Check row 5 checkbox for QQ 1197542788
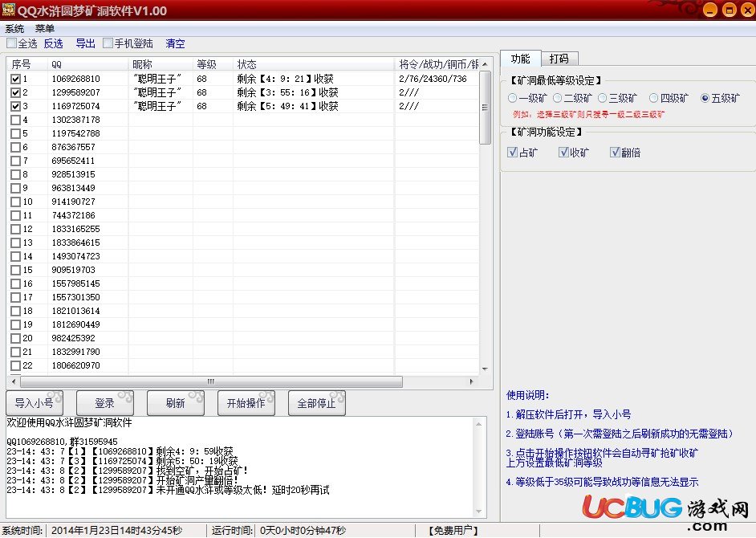 15,133
